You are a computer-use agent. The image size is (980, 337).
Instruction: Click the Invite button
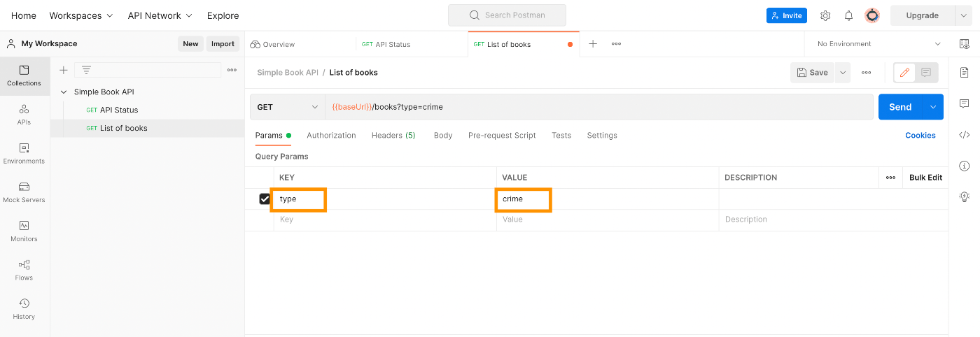(787, 15)
